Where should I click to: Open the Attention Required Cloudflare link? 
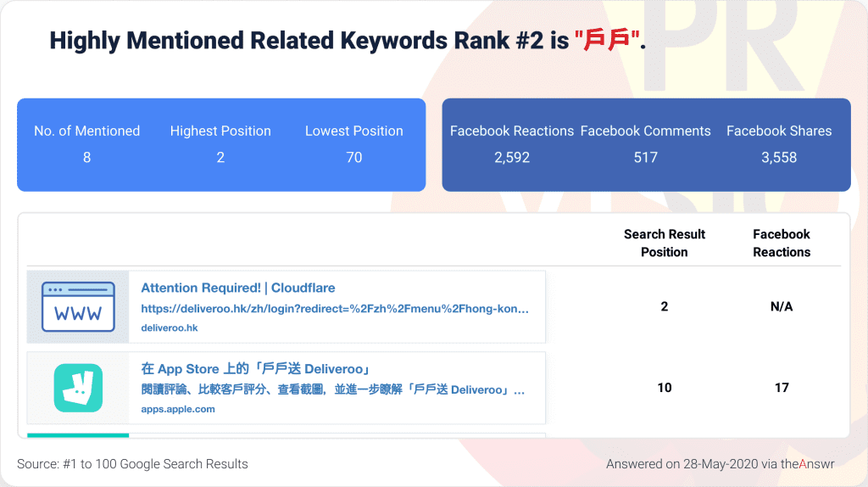(x=238, y=288)
